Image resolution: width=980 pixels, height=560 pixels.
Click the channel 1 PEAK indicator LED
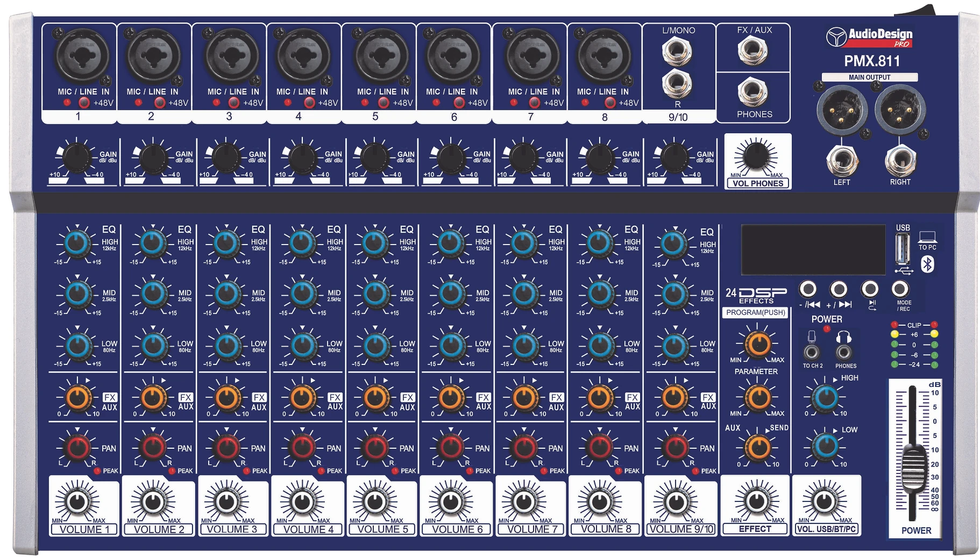point(97,471)
